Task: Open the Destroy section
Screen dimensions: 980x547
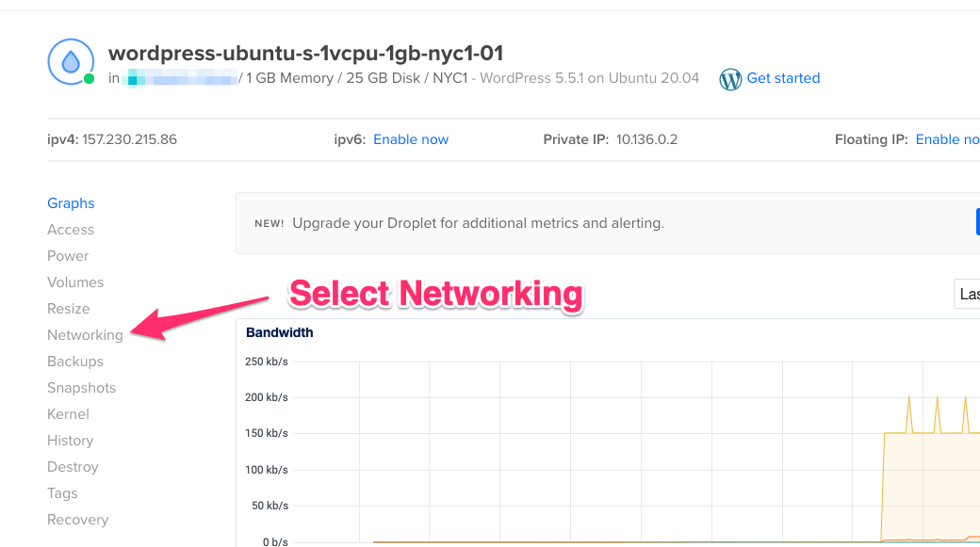Action: point(73,466)
